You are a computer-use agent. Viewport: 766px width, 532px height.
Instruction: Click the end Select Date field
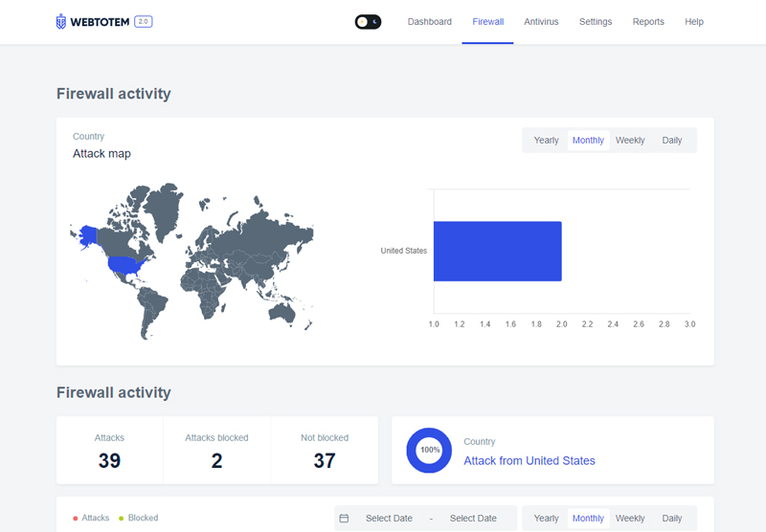[x=473, y=519]
